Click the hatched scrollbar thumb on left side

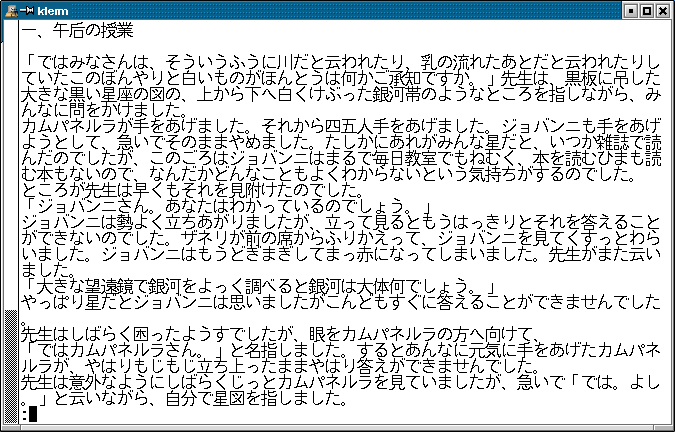[11, 366]
